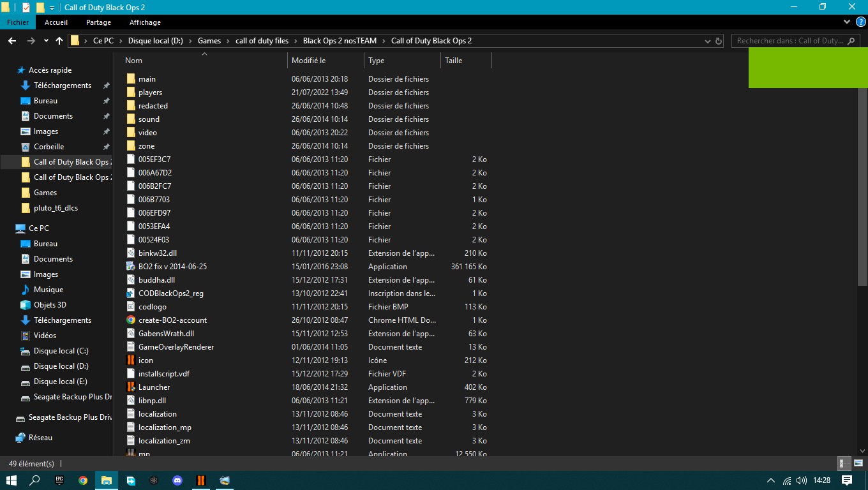Click the Launcher application icon in file list
868x490 pixels.
(x=131, y=387)
